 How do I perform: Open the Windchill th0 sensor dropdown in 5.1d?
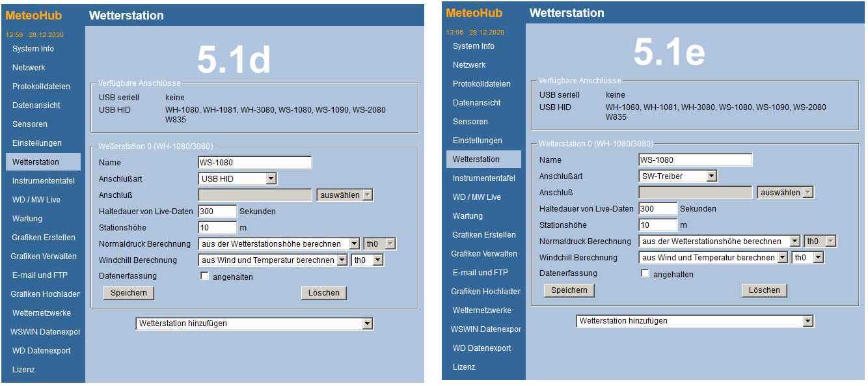pyautogui.click(x=367, y=260)
